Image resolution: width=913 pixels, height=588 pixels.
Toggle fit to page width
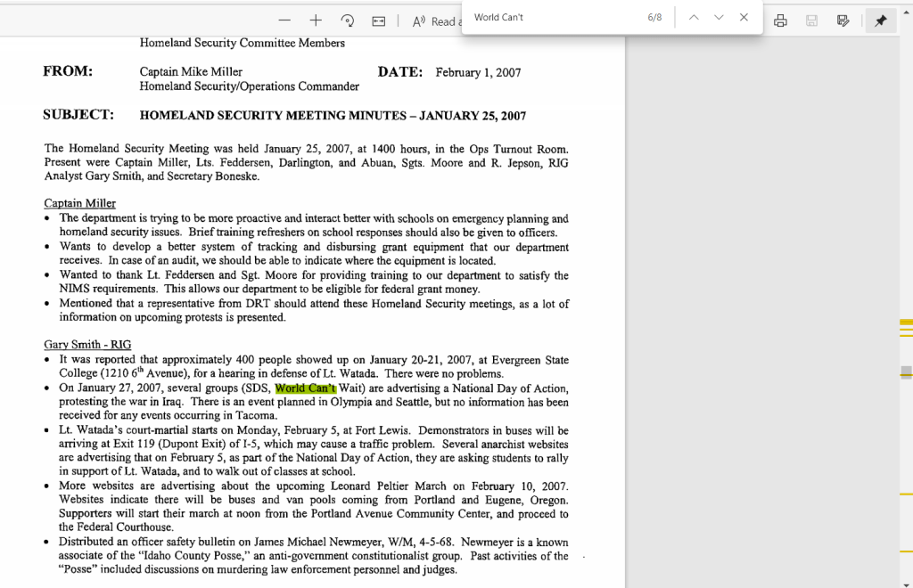click(x=379, y=20)
